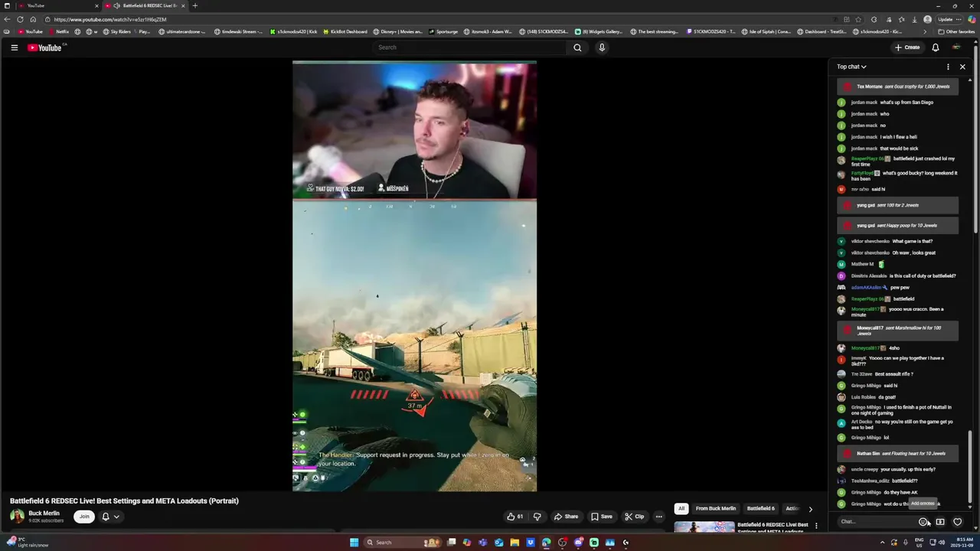Screen dimensions: 980x551
Task: Open Buck Merlin channel avatar
Action: tap(16, 517)
